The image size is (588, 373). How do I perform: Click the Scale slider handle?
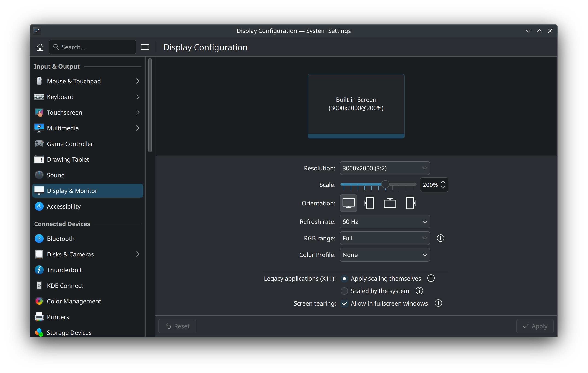[385, 184]
